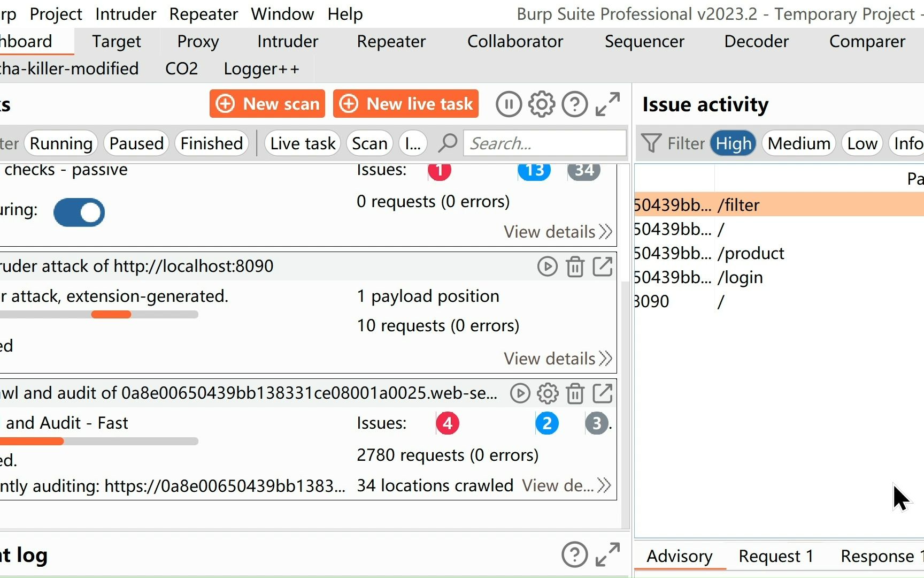Screen dimensions: 924x578
Task: Open the Repeater menu in menu bar
Action: coord(203,14)
